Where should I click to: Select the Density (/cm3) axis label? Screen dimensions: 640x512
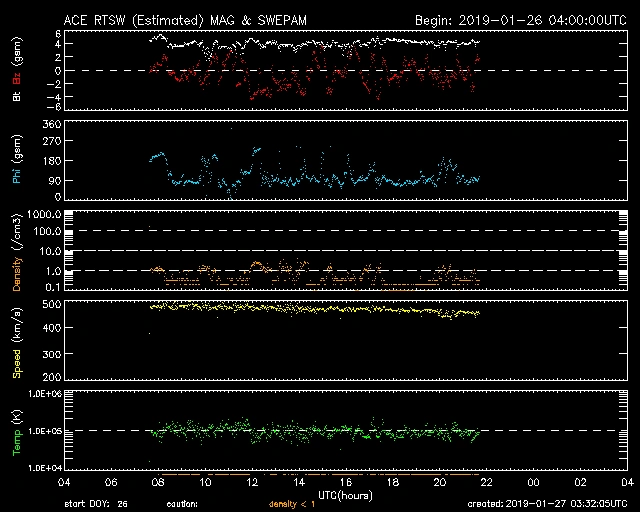coord(18,251)
